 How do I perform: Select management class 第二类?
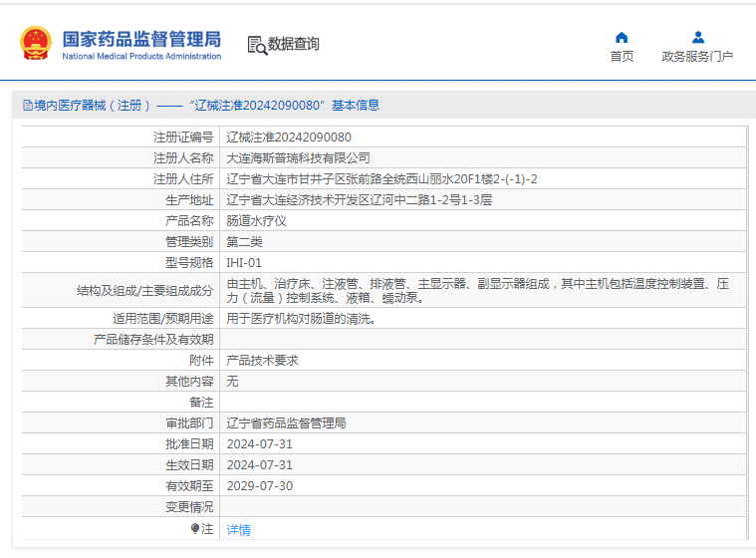tap(244, 241)
